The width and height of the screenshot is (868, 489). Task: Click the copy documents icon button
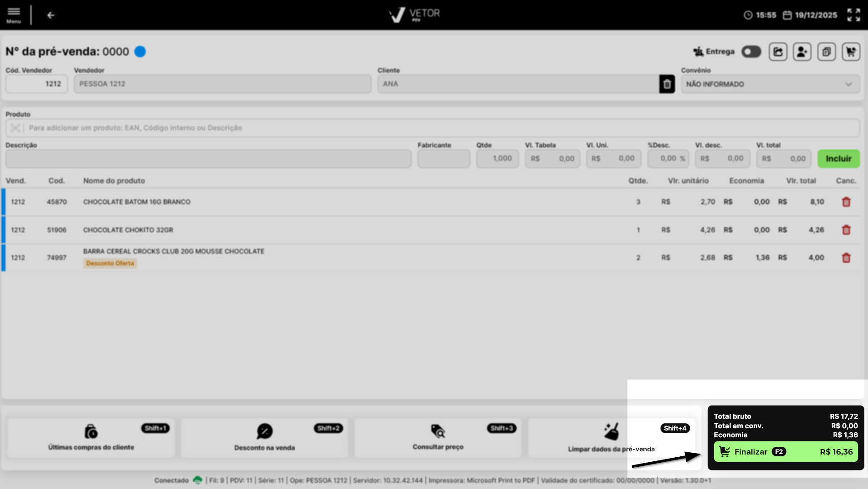click(826, 52)
